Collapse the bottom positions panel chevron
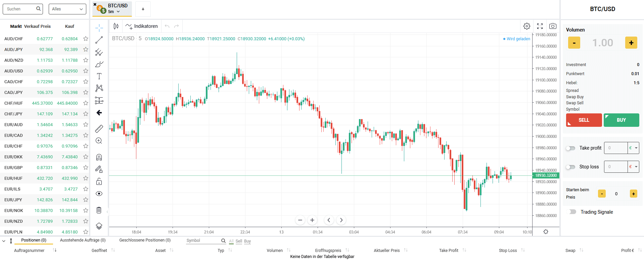This screenshot has width=644, height=262. coord(4,241)
